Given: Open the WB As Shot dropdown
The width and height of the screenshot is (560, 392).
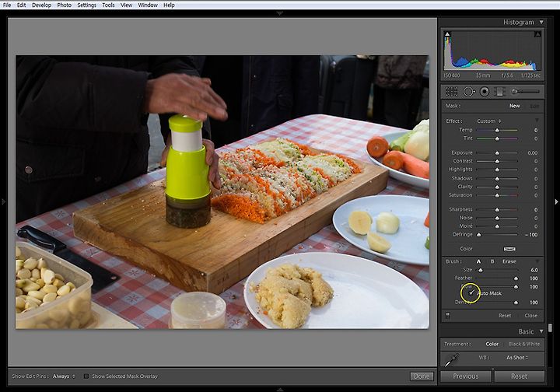Looking at the screenshot, I should tap(517, 357).
